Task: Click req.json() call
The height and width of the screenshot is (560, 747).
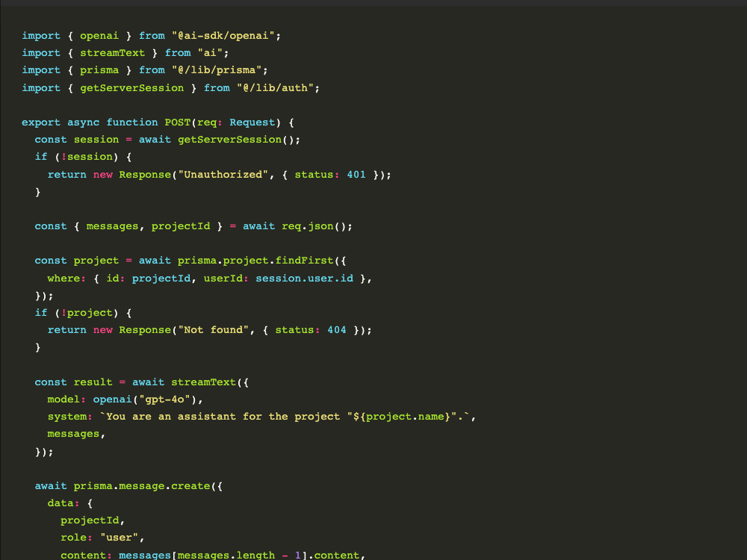Action: (x=314, y=226)
